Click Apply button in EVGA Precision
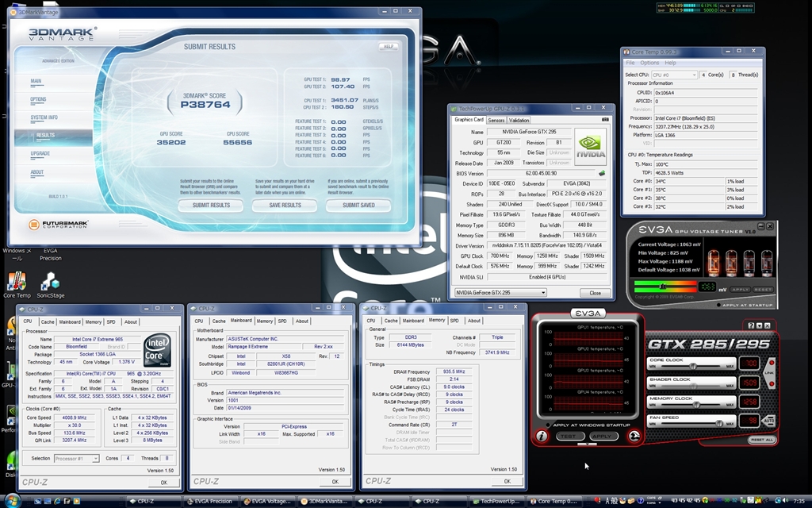The height and width of the screenshot is (508, 812). pos(603,437)
